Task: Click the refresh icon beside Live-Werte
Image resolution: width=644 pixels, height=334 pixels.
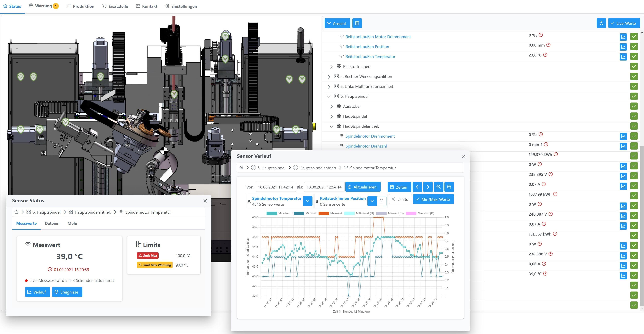Action: [601, 23]
